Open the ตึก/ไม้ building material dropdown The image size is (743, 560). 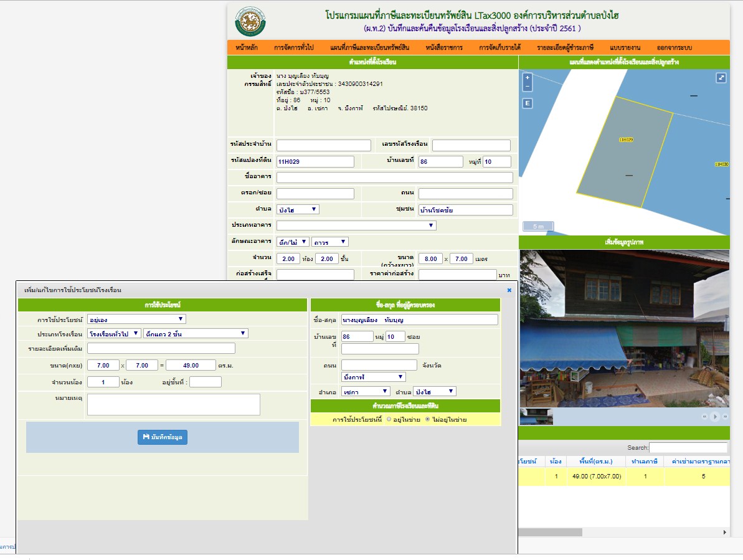coord(293,242)
